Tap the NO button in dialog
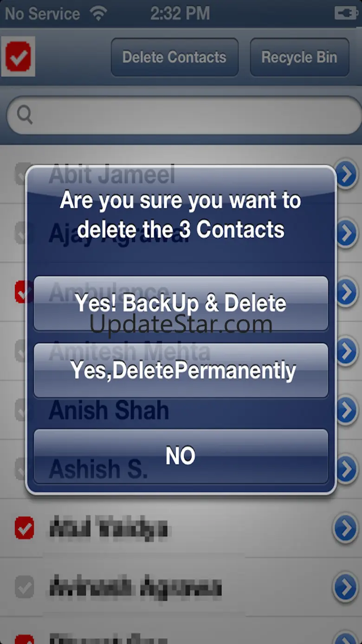 tap(181, 456)
